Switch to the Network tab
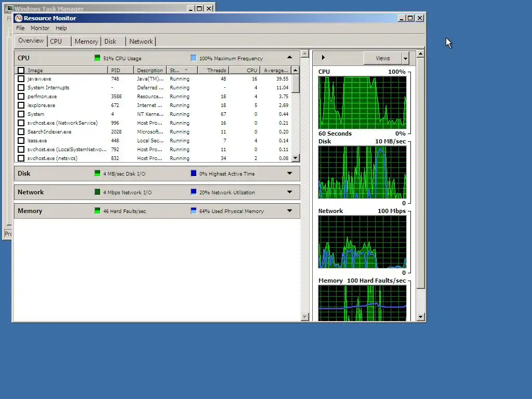532x399 pixels. click(141, 42)
